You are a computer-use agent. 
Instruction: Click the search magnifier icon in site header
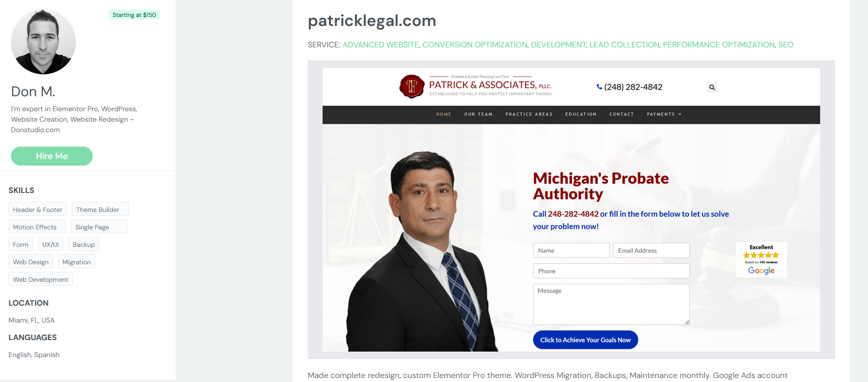point(712,87)
